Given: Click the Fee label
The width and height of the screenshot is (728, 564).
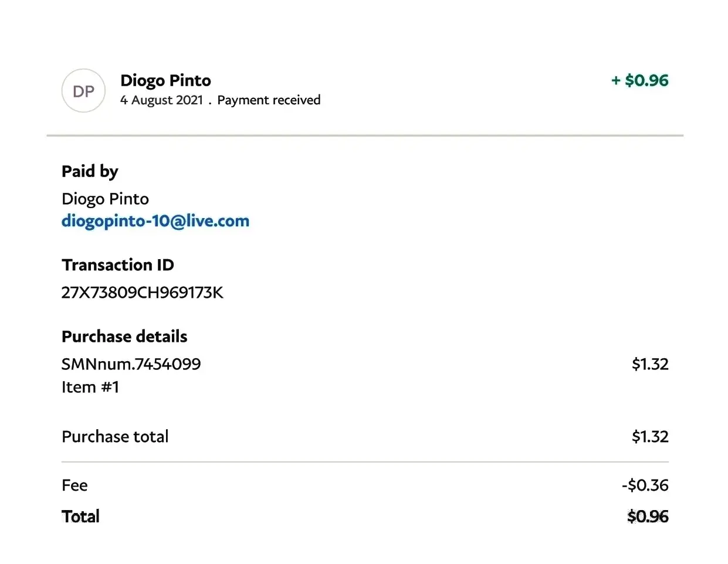Looking at the screenshot, I should point(75,485).
